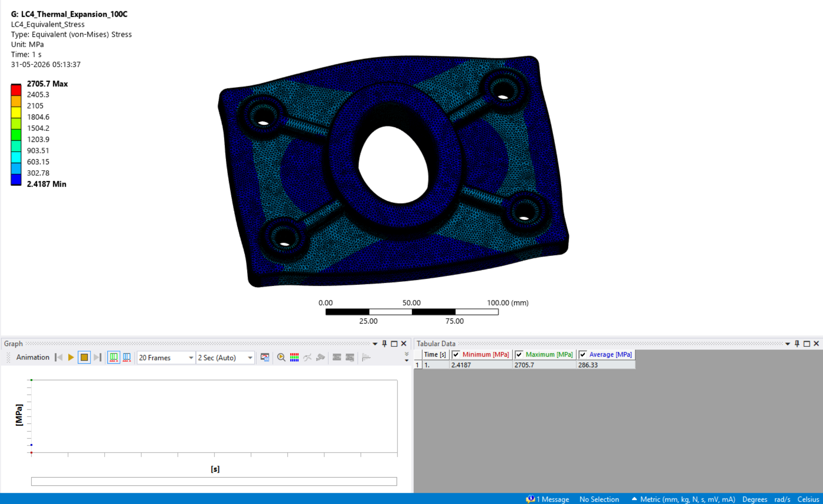The width and height of the screenshot is (823, 504).
Task: Click the 2705.7 maximum value cell
Action: [x=544, y=365]
